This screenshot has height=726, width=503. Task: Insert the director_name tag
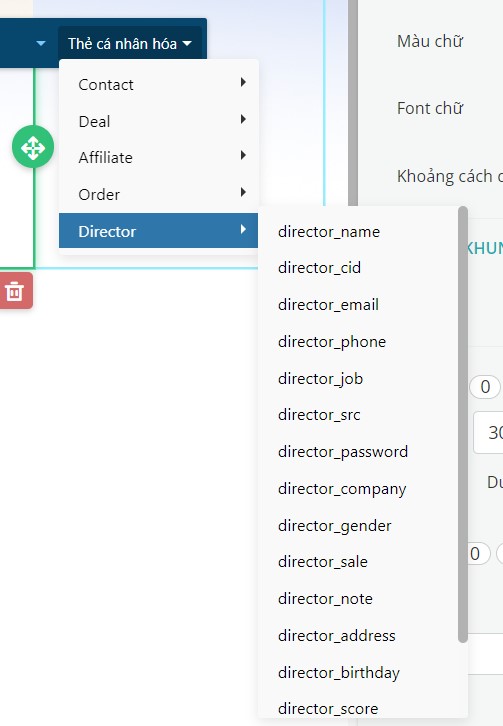pos(329,232)
